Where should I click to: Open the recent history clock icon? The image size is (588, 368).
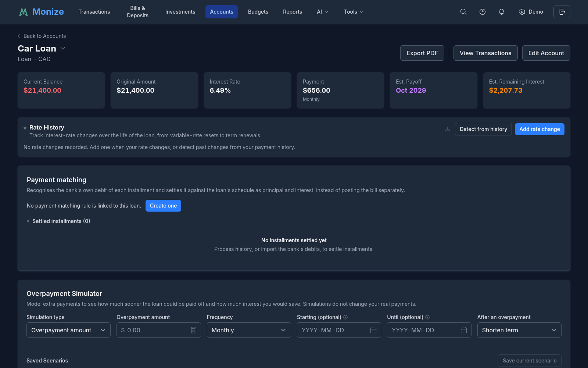[483, 12]
